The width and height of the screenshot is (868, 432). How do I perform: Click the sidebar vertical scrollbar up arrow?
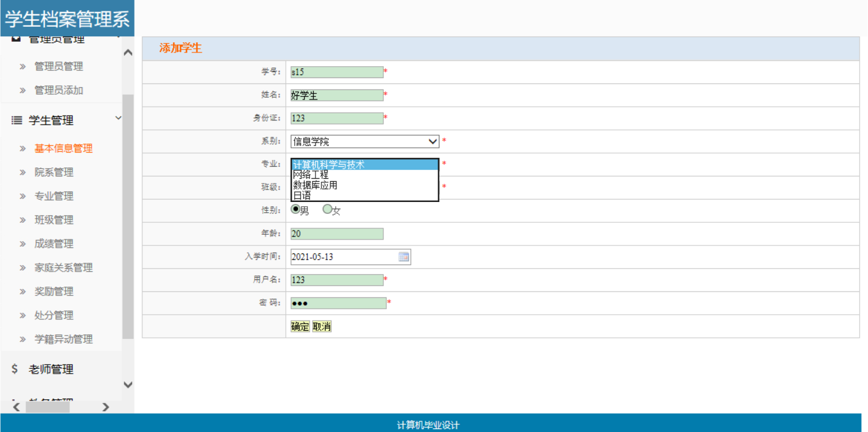pyautogui.click(x=128, y=53)
